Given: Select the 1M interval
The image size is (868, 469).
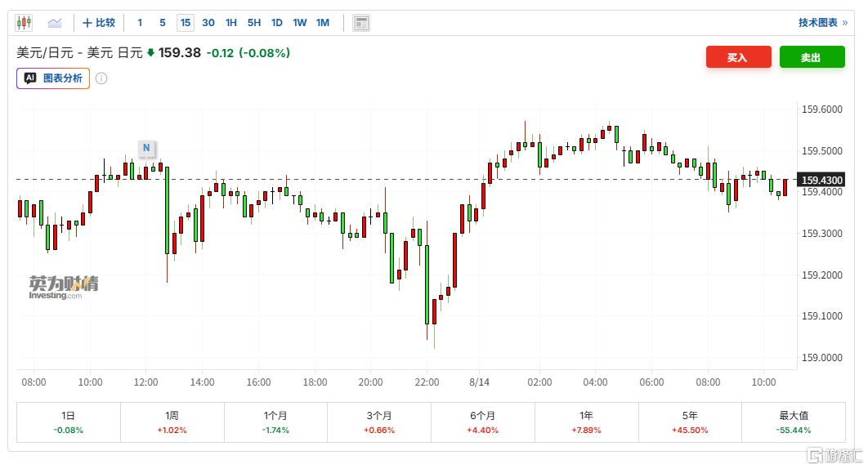Looking at the screenshot, I should click(323, 23).
